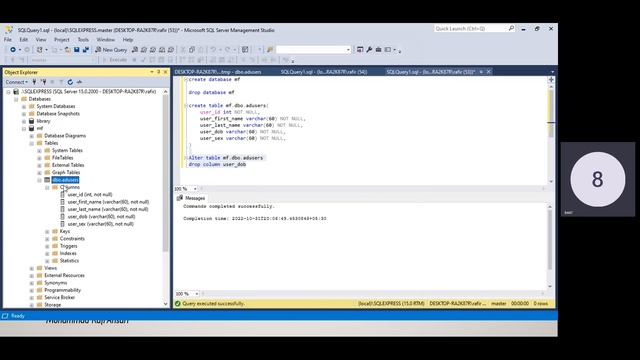
Task: Refresh the Object Explorer tree
Action: click(x=70, y=82)
